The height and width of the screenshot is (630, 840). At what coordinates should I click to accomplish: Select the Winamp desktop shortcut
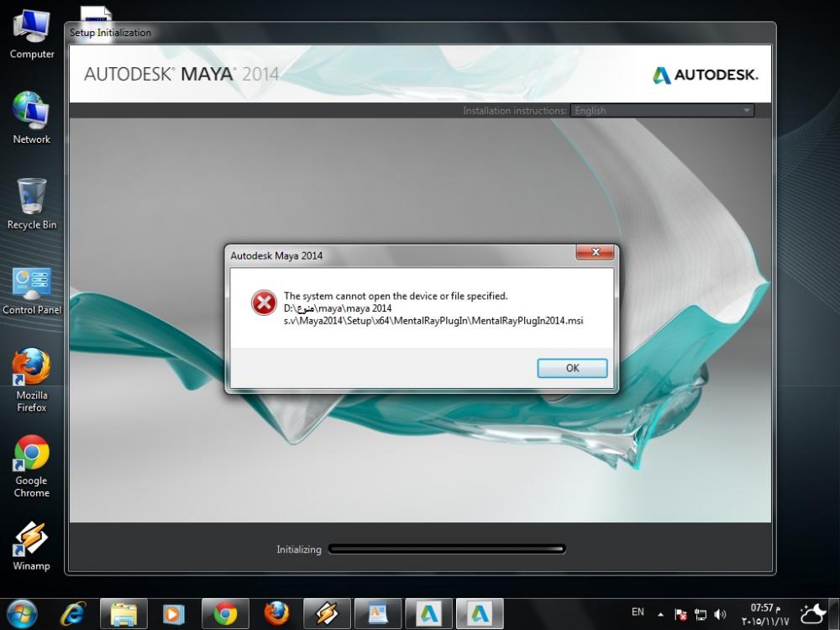point(32,546)
